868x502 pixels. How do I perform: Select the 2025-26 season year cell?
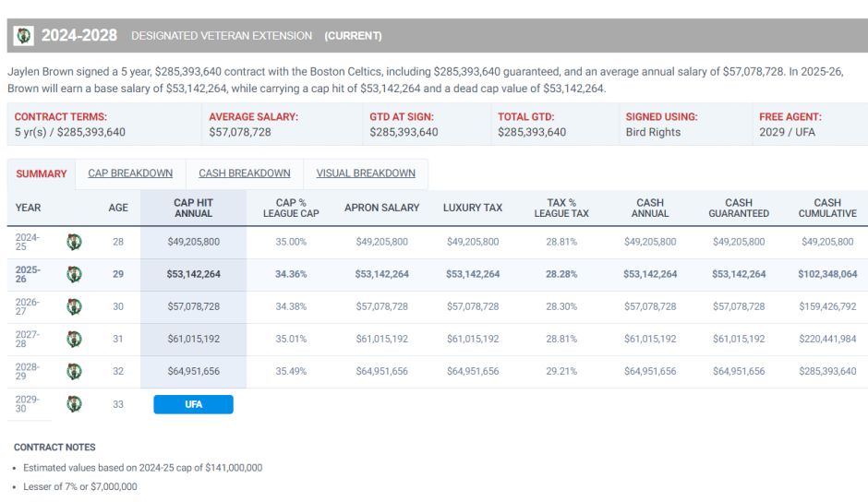click(x=29, y=274)
